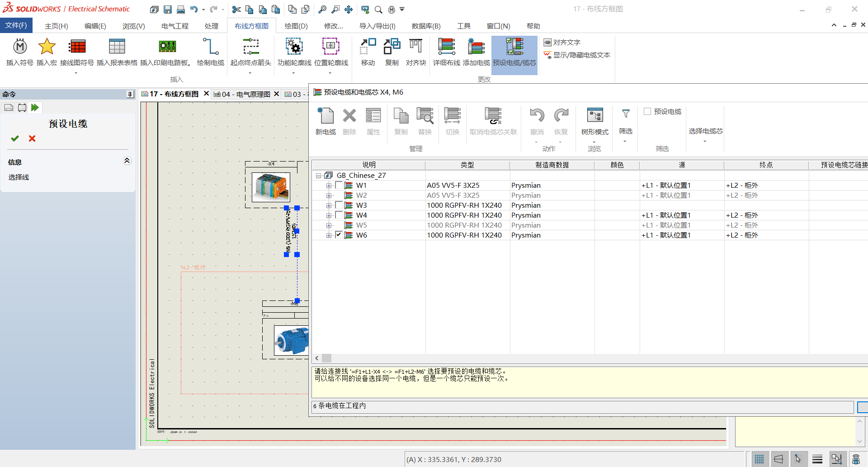Click the 移动 tool icon
Screen dimensions: 868x467
(368, 52)
